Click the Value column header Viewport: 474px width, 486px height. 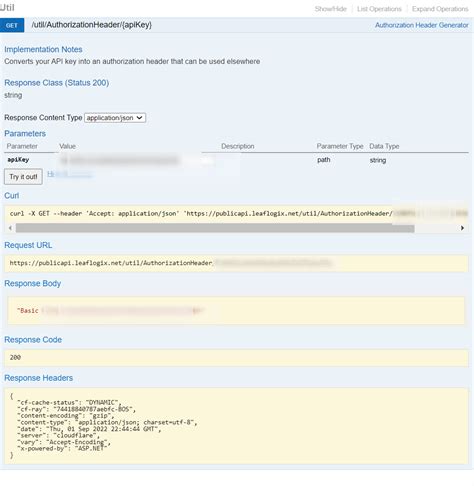pyautogui.click(x=67, y=146)
